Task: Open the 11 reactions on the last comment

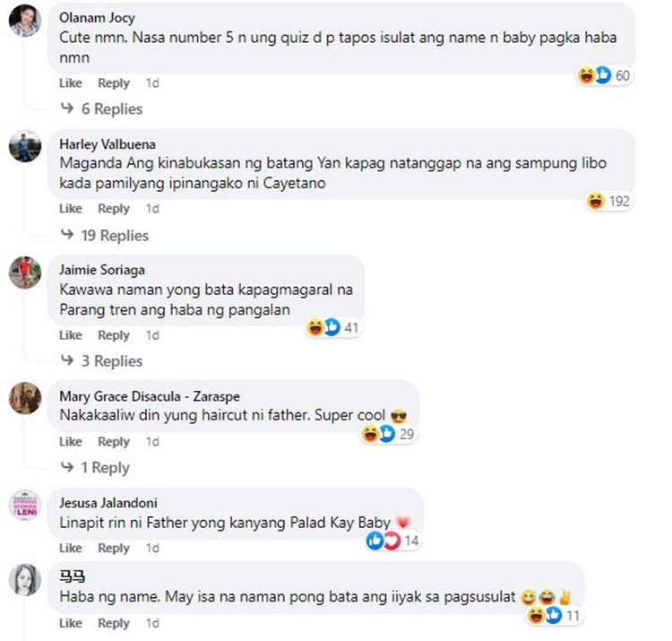Action: [554, 616]
